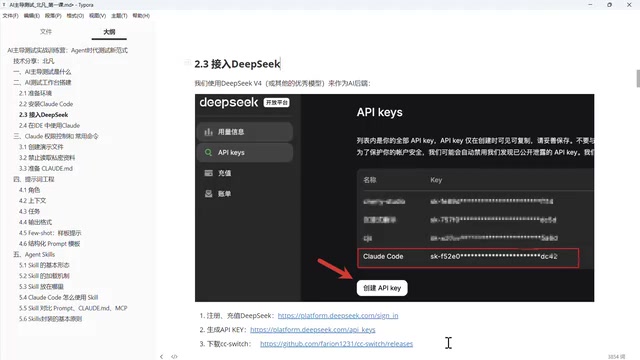This screenshot has width=640, height=360.
Task: Open section 四、提示词工程
Action: pos(33,179)
